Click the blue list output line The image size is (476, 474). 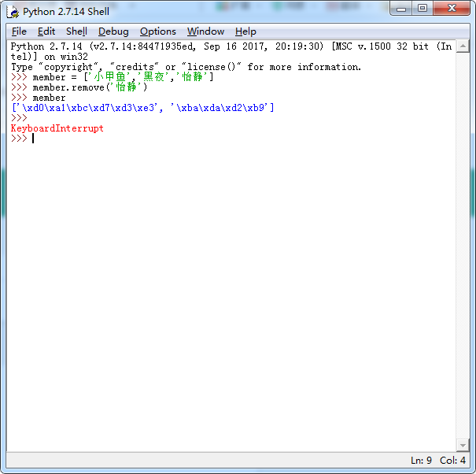click(x=142, y=108)
